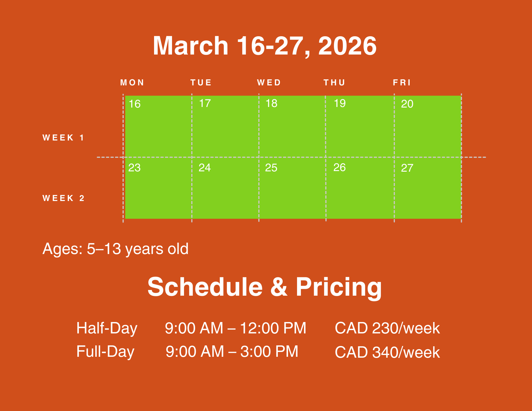Screen dimensions: 532x411
Task: Select the 25 calendar cell
Action: click(x=292, y=188)
